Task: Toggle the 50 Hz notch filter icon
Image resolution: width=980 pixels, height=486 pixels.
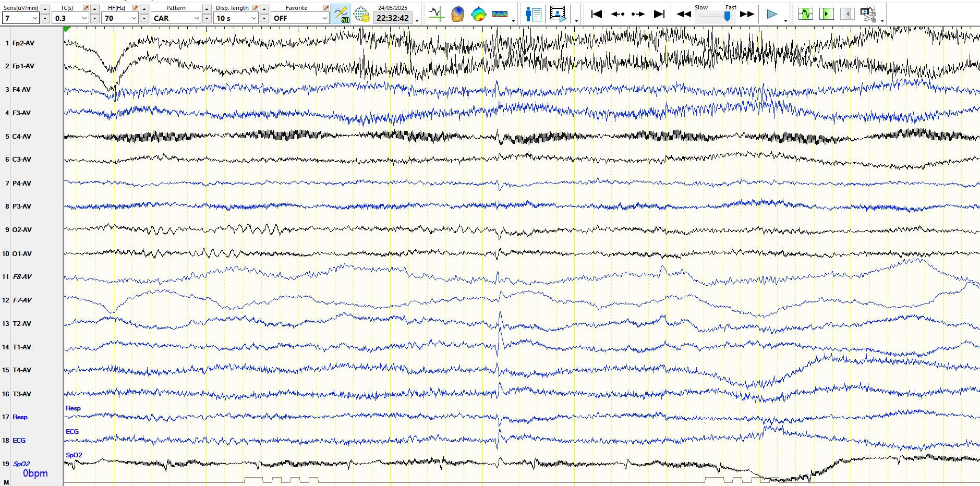Action: pos(341,14)
